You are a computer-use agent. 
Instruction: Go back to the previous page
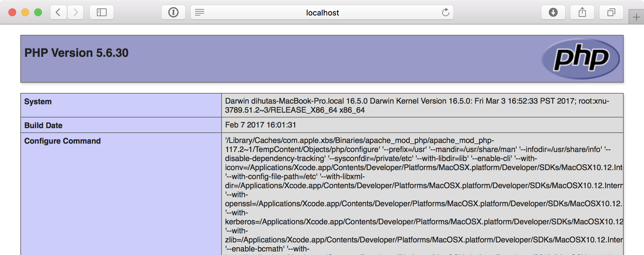[58, 13]
